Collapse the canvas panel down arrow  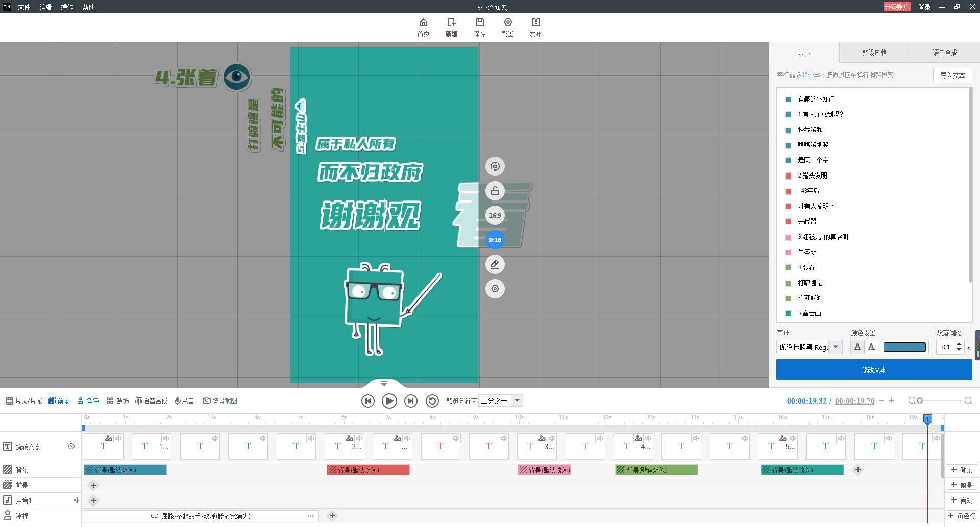point(384,383)
